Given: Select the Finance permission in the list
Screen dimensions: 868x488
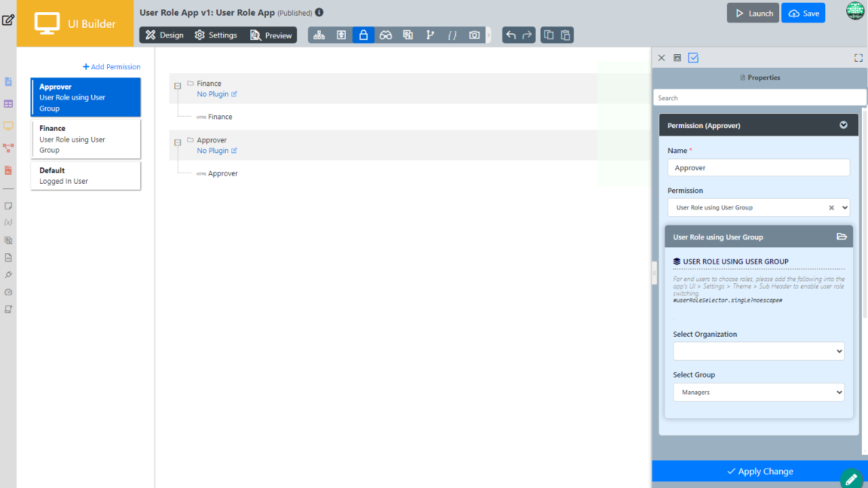Looking at the screenshot, I should (x=85, y=139).
